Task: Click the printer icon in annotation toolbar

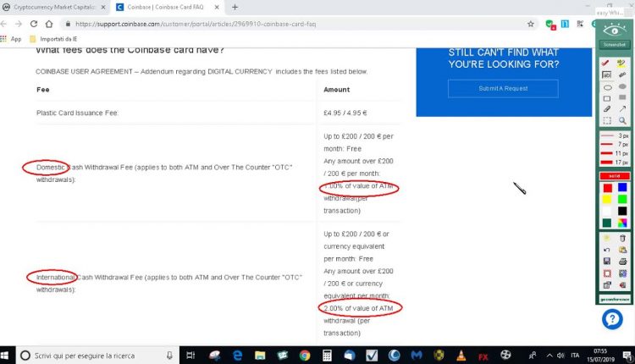Action: pyautogui.click(x=622, y=262)
